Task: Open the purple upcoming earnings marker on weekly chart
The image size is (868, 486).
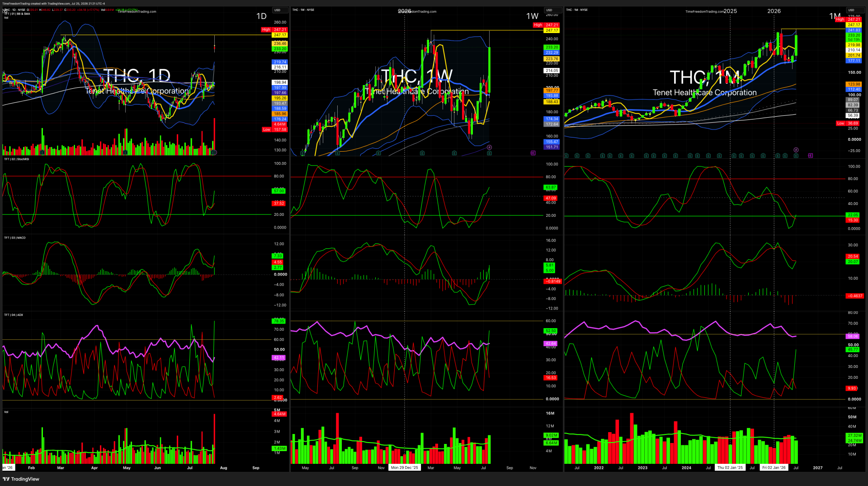Action: (x=533, y=153)
